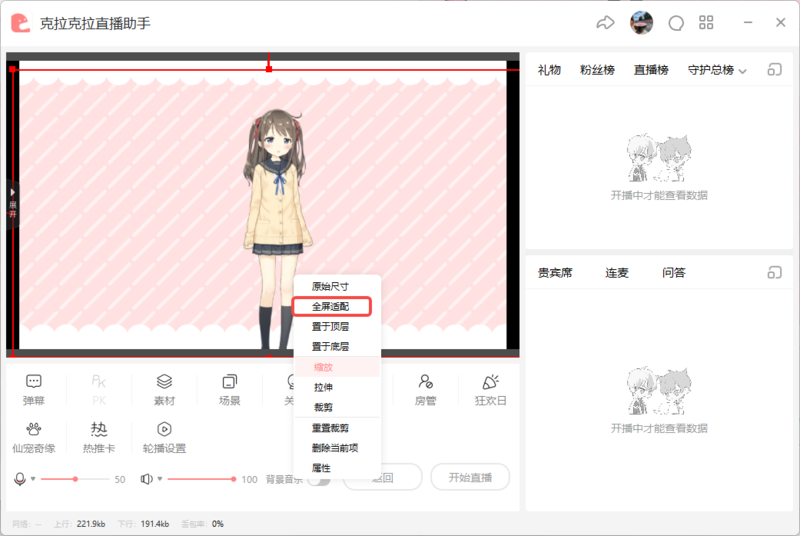800x536 pixels.
Task: Mute the speaker volume icon
Action: (146, 479)
